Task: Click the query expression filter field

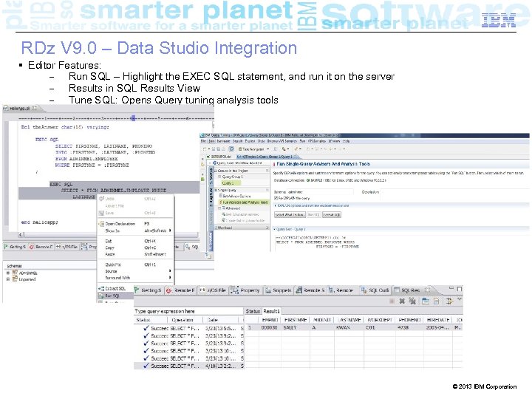Action: tap(188, 311)
